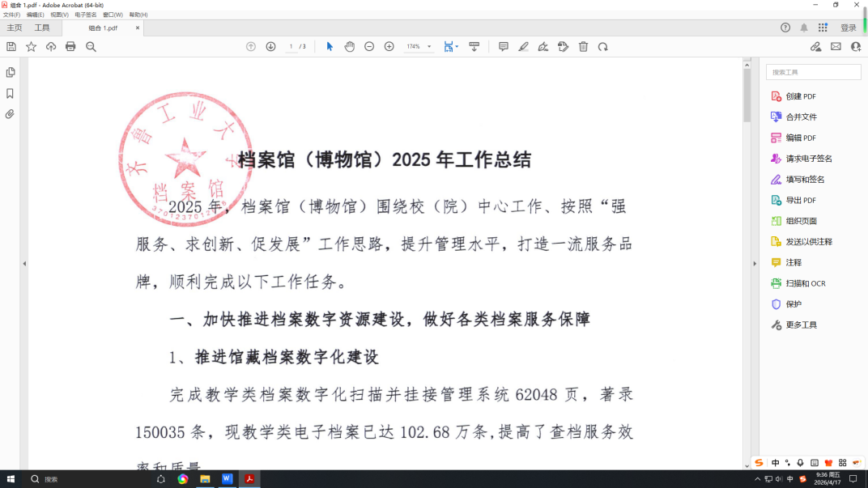Viewport: 868px width, 488px height.
Task: Go to next page arrow
Action: pos(270,47)
